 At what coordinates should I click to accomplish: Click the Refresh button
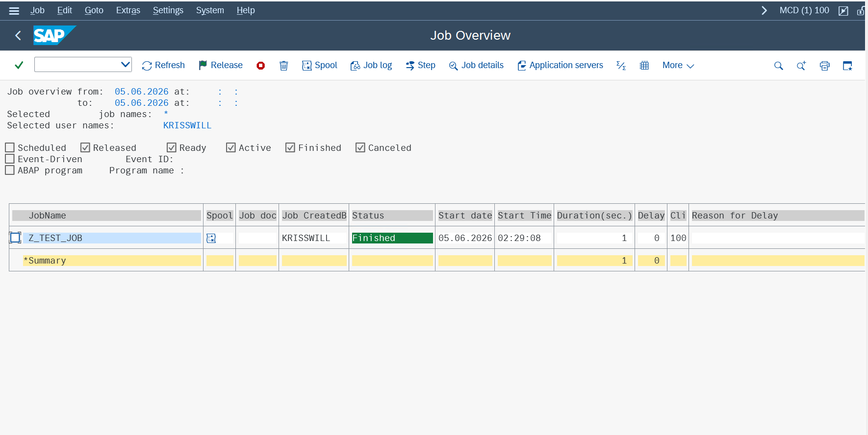[163, 65]
